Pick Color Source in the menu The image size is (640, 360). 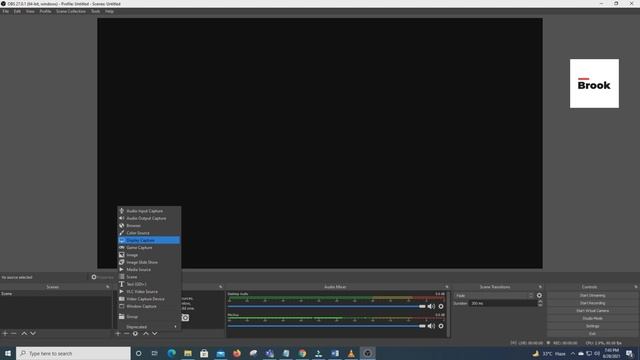click(149, 233)
